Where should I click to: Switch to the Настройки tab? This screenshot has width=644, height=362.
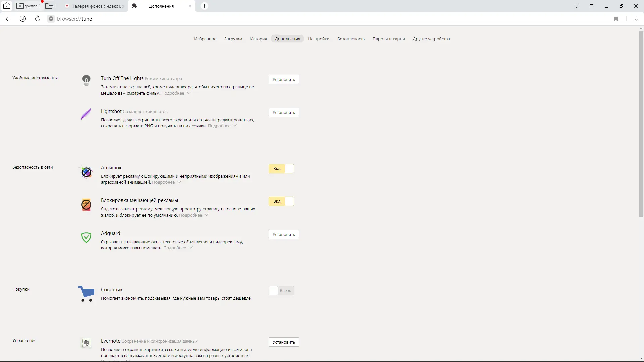coord(318,39)
